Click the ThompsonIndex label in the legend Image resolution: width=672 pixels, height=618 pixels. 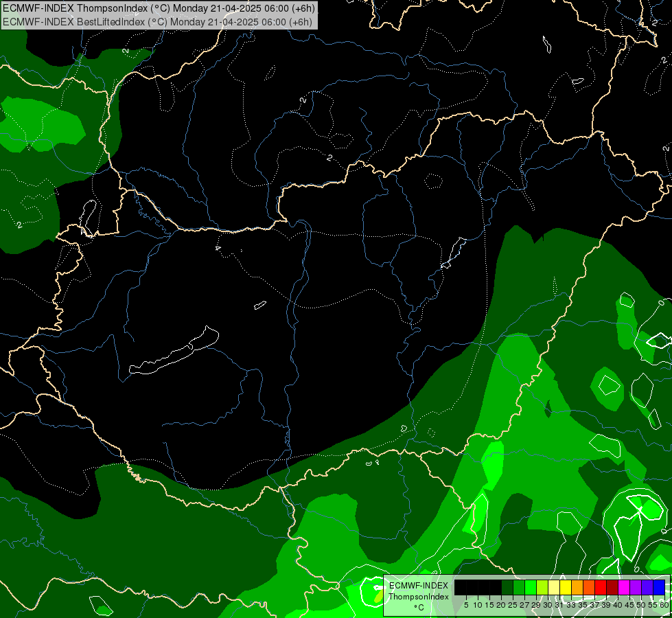(x=419, y=597)
